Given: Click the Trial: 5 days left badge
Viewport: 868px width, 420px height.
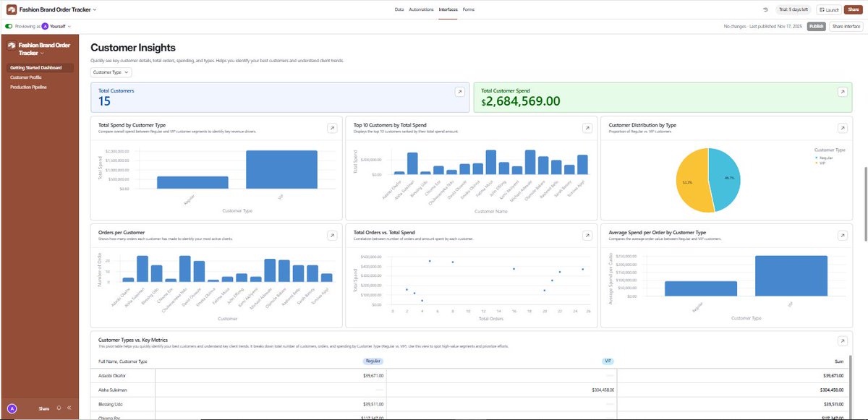Looking at the screenshot, I should click(x=794, y=9).
